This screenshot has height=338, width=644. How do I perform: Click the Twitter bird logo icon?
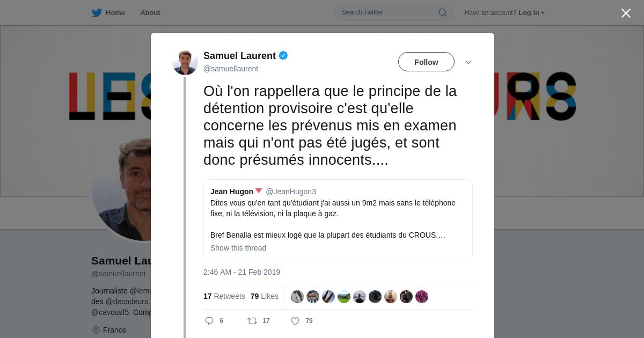click(97, 13)
